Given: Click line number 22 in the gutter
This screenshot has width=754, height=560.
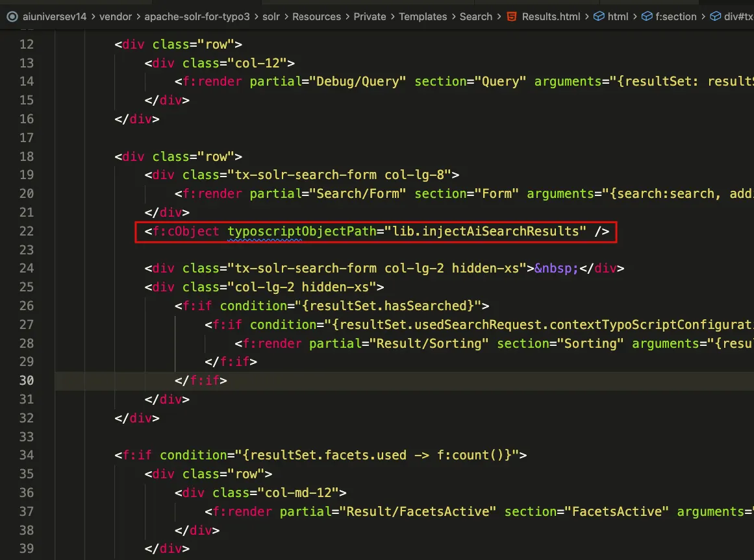Looking at the screenshot, I should click(x=27, y=232).
